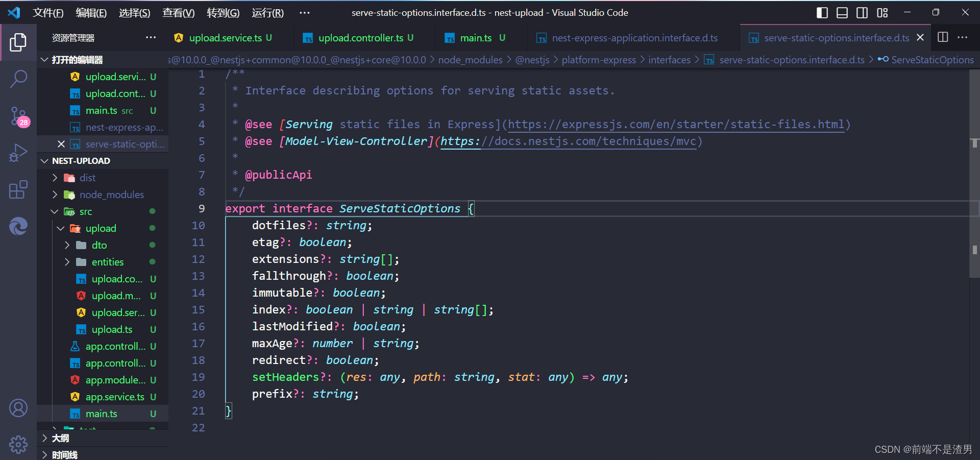The image size is (980, 460).
Task: Switch to main.ts editor tab
Action: pos(481,38)
